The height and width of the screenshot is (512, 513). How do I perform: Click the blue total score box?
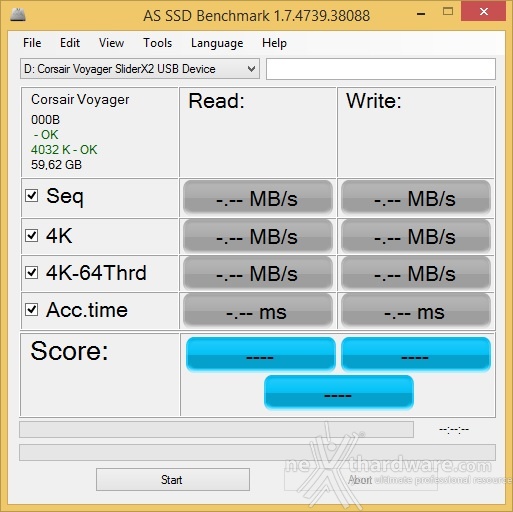pyautogui.click(x=339, y=392)
